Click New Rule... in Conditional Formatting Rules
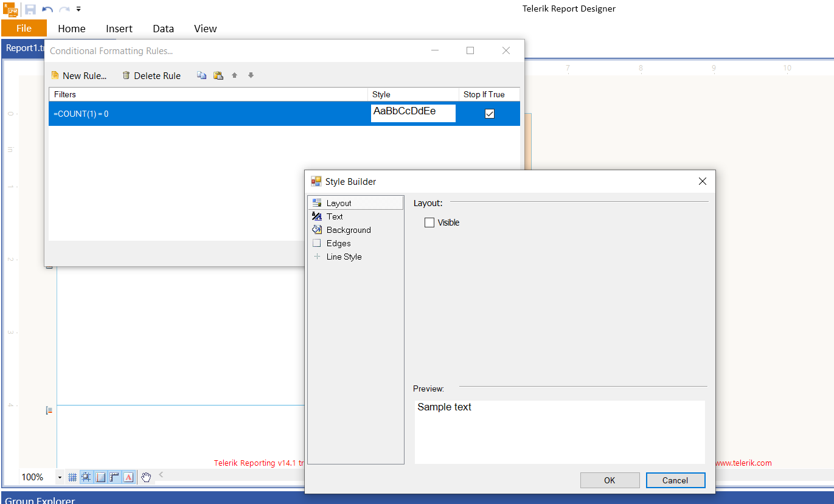834x504 pixels. coord(79,75)
